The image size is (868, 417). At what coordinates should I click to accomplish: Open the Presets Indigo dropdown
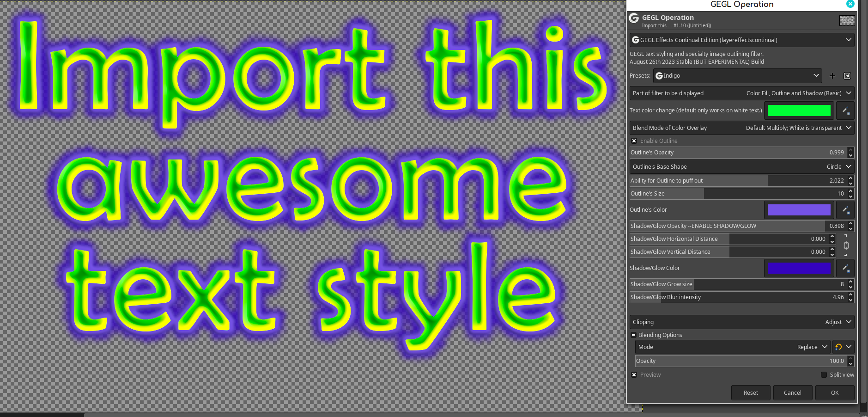click(737, 76)
